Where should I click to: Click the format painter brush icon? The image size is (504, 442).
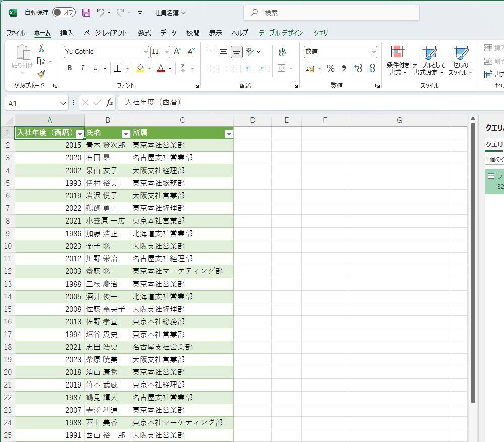[x=41, y=74]
